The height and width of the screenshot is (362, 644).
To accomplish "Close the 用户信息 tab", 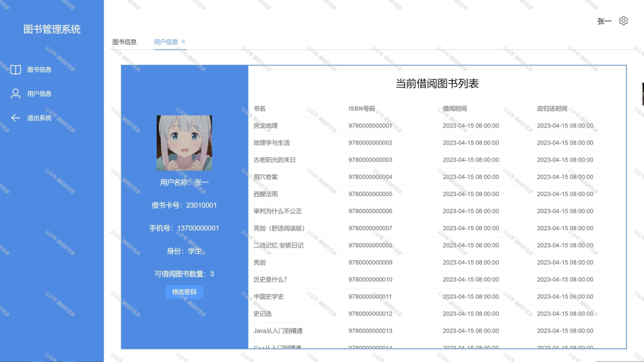I will (184, 41).
